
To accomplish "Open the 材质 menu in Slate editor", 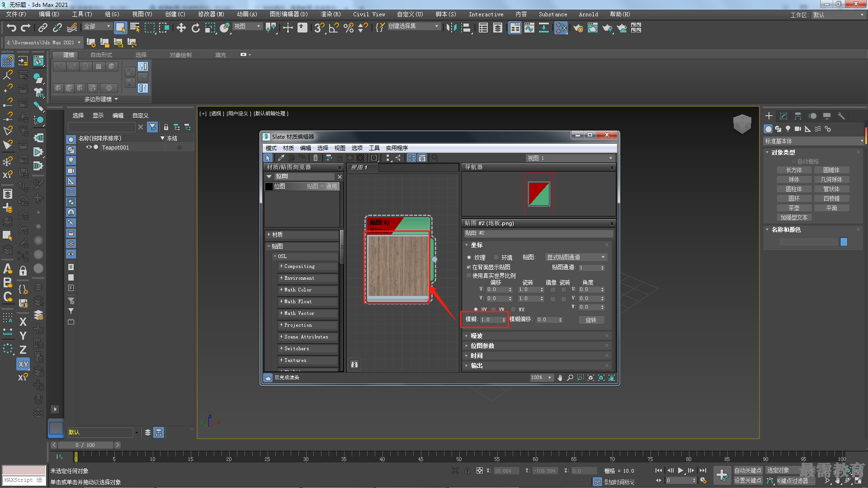I will point(288,148).
